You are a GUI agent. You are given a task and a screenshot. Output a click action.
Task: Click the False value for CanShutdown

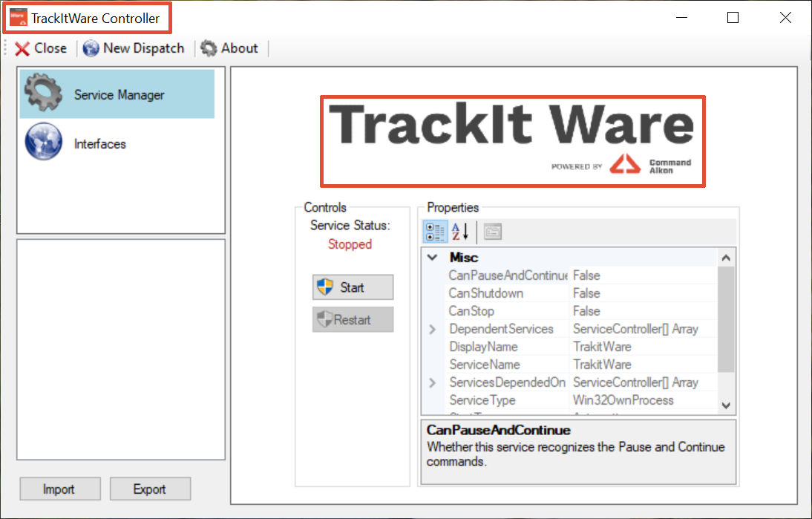(586, 293)
